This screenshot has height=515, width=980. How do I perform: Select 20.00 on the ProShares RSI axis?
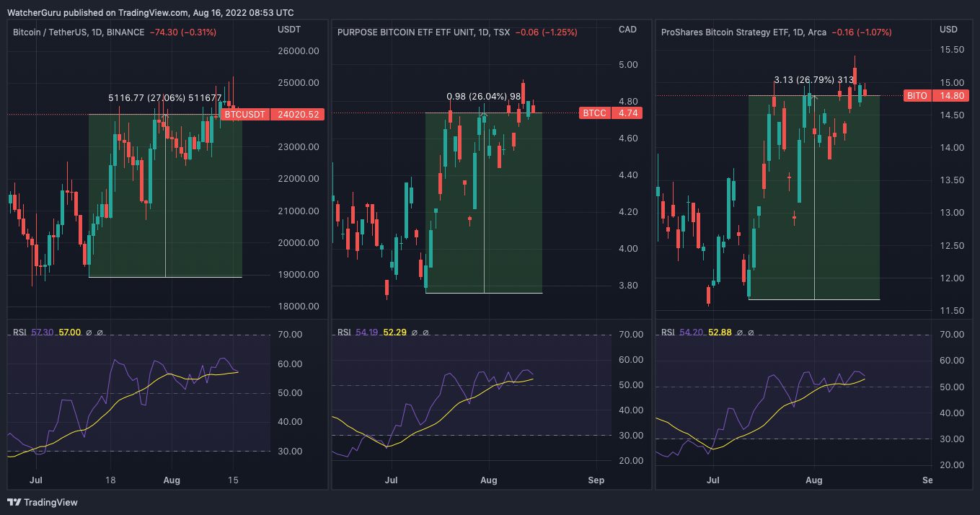(x=953, y=465)
